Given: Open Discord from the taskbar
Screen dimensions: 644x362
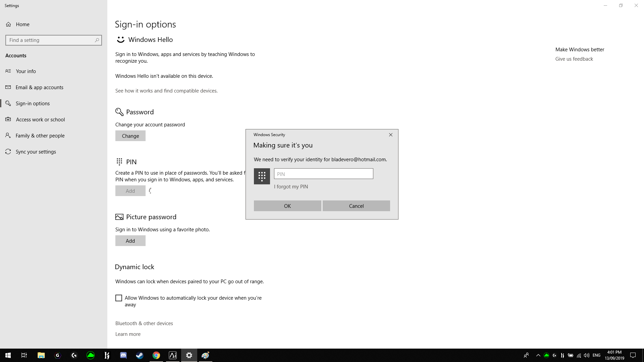Looking at the screenshot, I should click(123, 355).
